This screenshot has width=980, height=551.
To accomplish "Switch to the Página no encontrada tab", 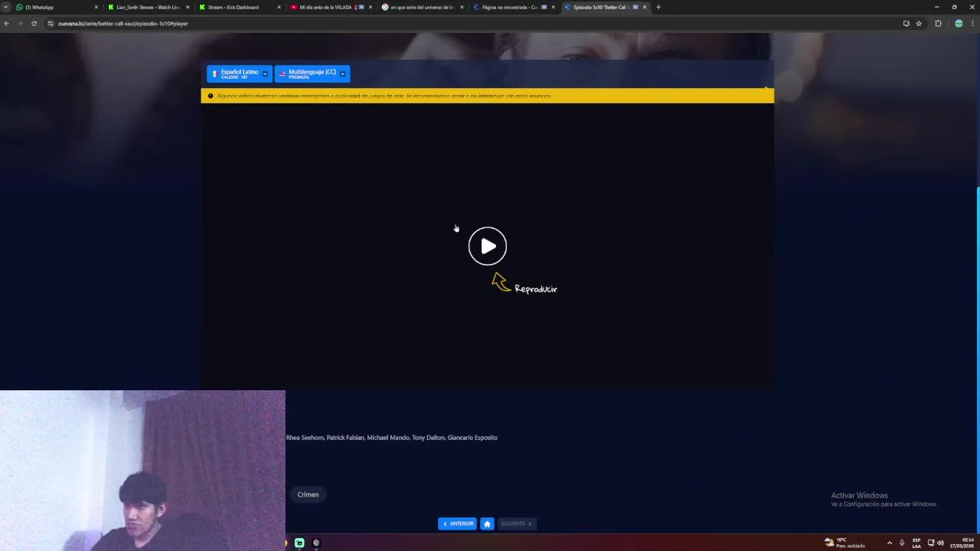I will [x=513, y=7].
